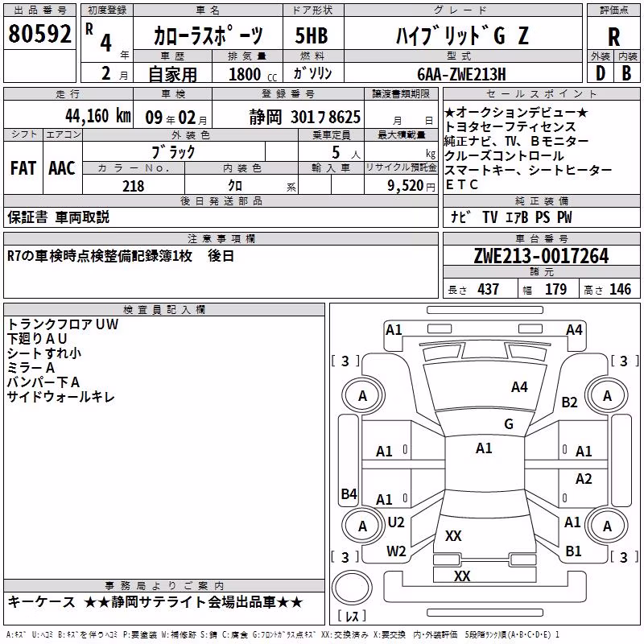Click spare tire レス label

(352, 616)
